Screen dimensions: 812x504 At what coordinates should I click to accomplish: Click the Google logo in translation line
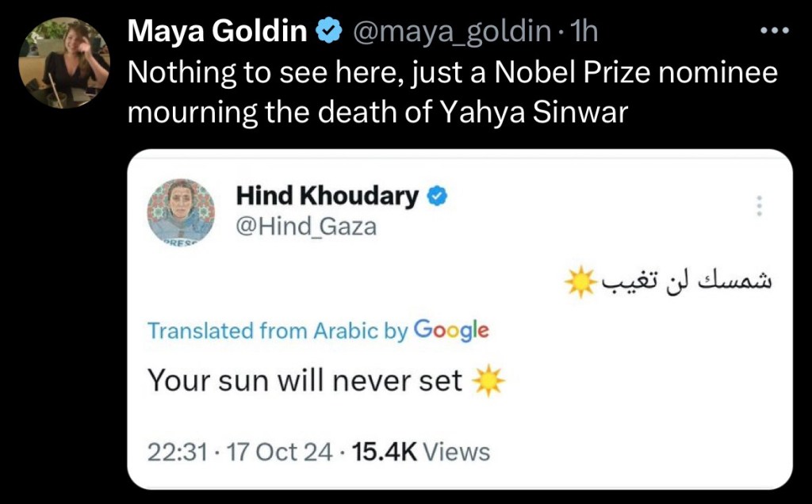451,330
